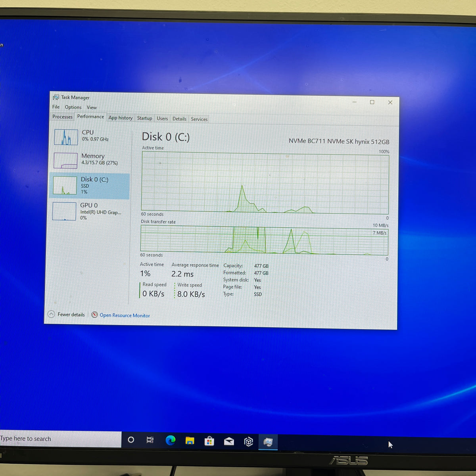Select the Active time 1% value

pos(145,274)
